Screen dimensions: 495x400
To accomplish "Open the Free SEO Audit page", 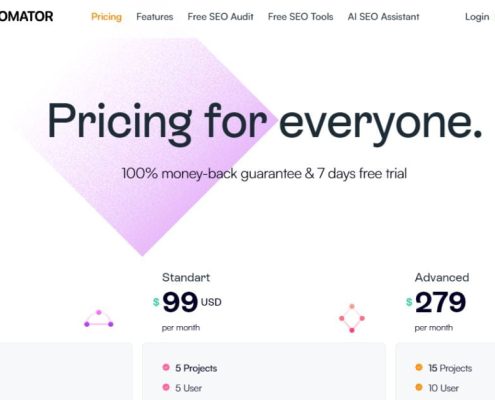I will click(220, 17).
